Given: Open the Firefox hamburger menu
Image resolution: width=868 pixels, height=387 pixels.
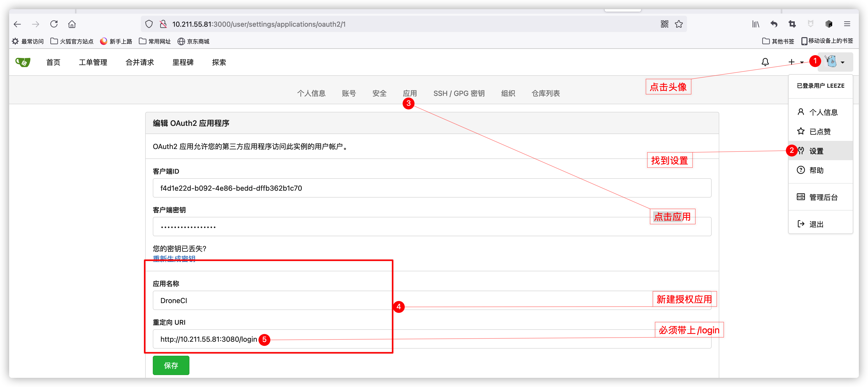Looking at the screenshot, I should [847, 24].
